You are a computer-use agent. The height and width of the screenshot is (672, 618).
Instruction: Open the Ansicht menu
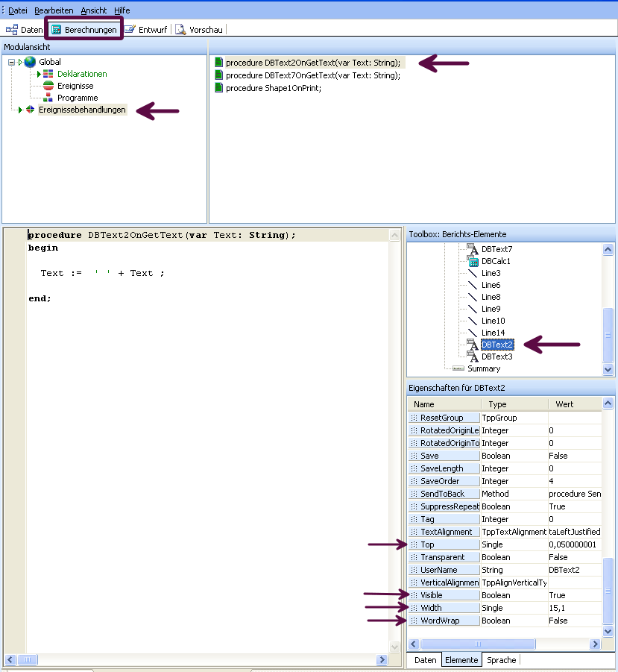pos(93,10)
